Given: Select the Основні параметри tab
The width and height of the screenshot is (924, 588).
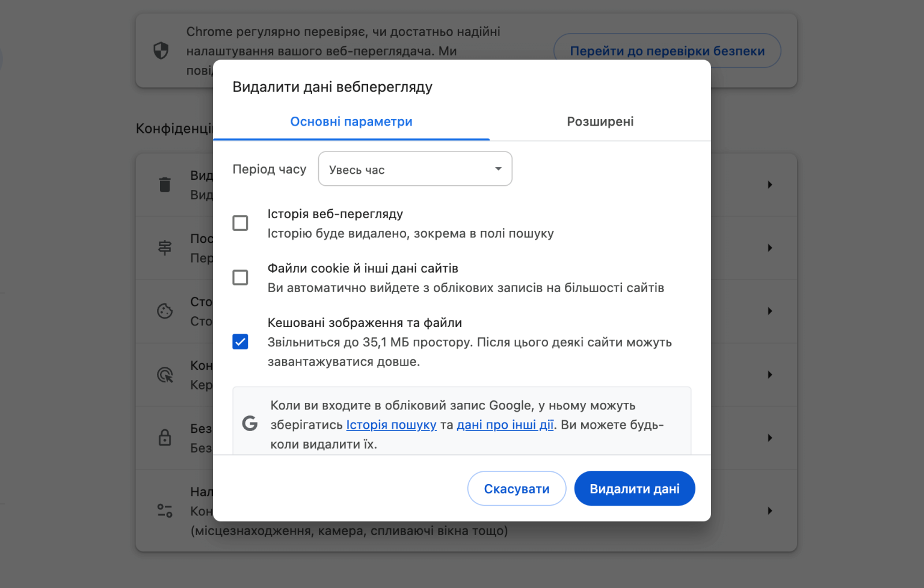Looking at the screenshot, I should [x=351, y=121].
